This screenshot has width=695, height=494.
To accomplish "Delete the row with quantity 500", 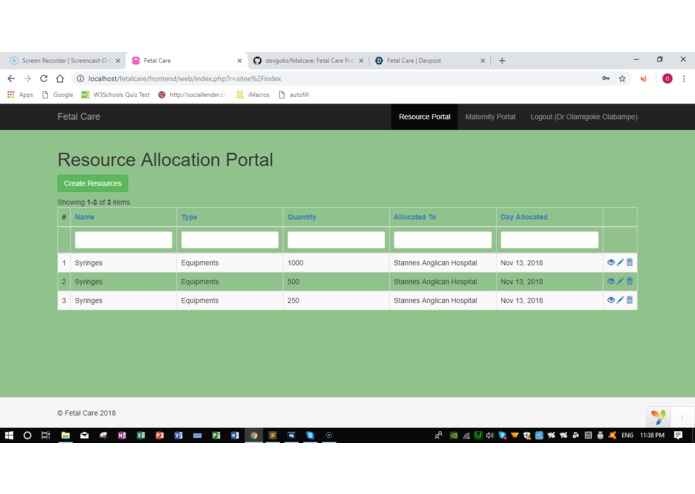I will (x=629, y=281).
